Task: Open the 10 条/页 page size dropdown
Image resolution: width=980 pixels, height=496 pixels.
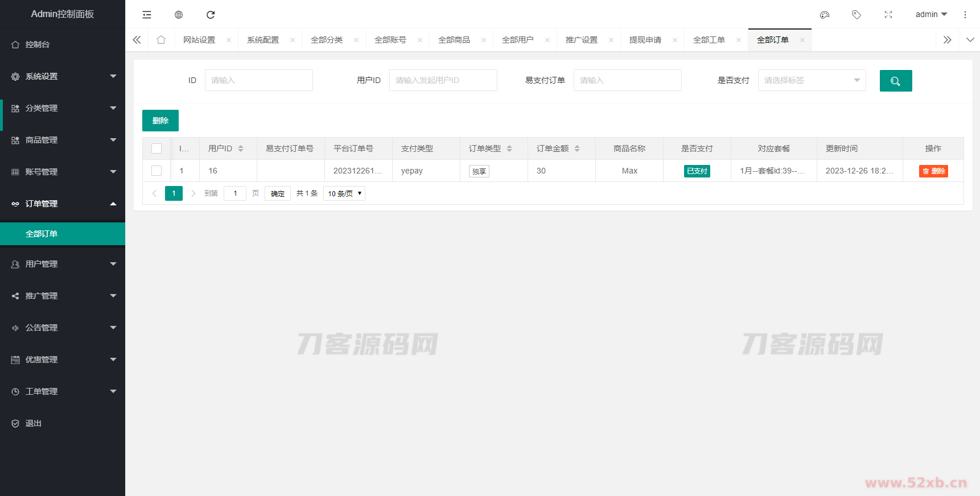Action: pyautogui.click(x=344, y=193)
